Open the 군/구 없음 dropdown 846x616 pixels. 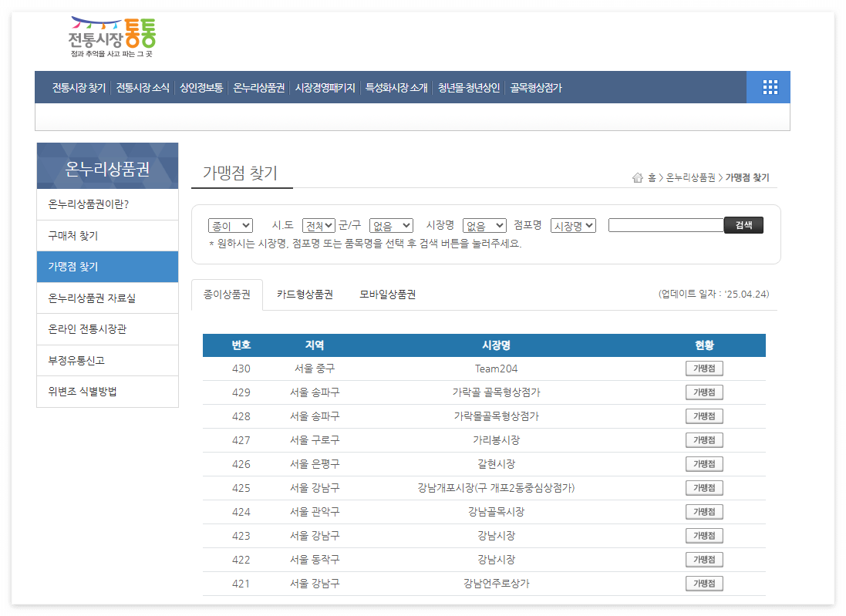pyautogui.click(x=391, y=225)
